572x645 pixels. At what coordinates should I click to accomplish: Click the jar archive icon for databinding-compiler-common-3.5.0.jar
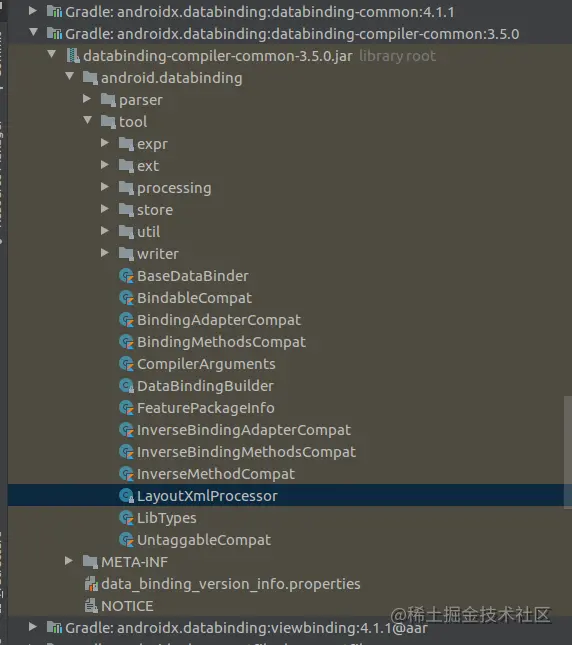click(73, 56)
